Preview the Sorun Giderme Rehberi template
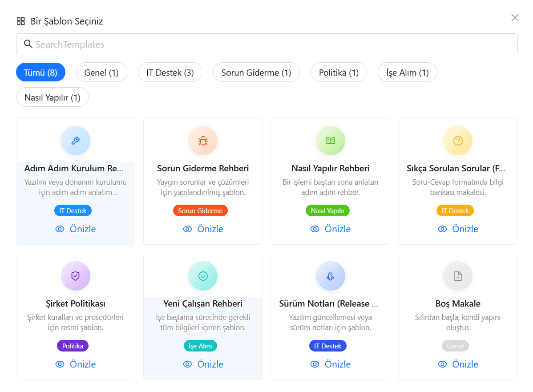533x392 pixels. click(x=203, y=229)
